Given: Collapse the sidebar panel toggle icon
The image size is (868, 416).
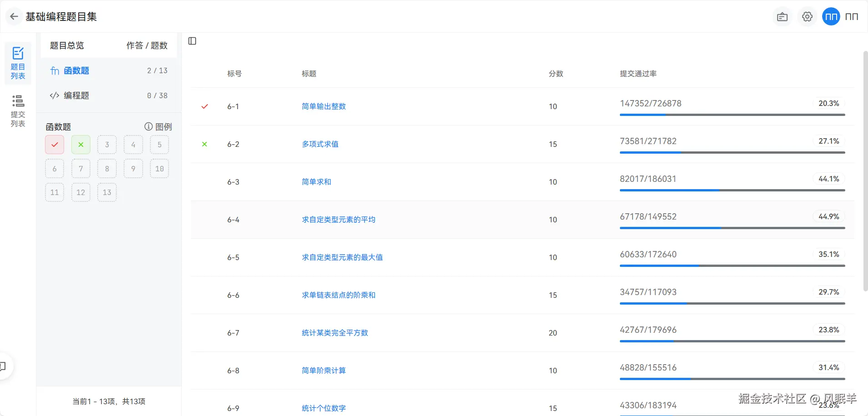Looking at the screenshot, I should [x=192, y=41].
